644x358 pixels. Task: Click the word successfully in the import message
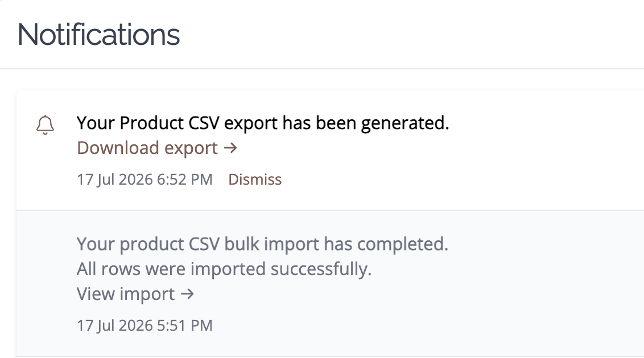pyautogui.click(x=321, y=270)
